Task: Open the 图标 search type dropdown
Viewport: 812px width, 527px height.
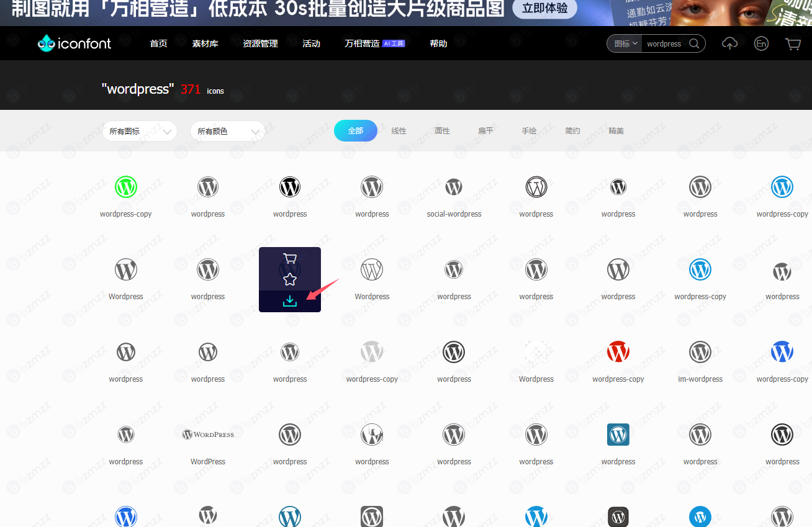Action: point(626,43)
